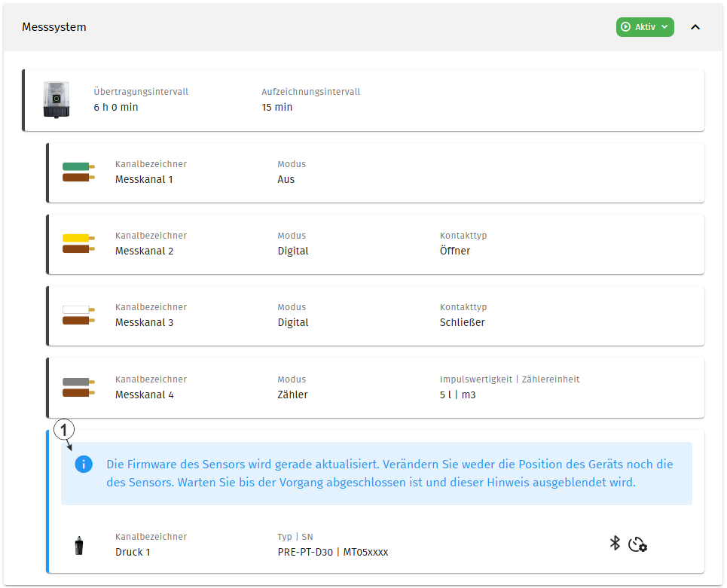Select the Messkanal 4 Zähler row
Screen dimensions: 727x588
375,388
